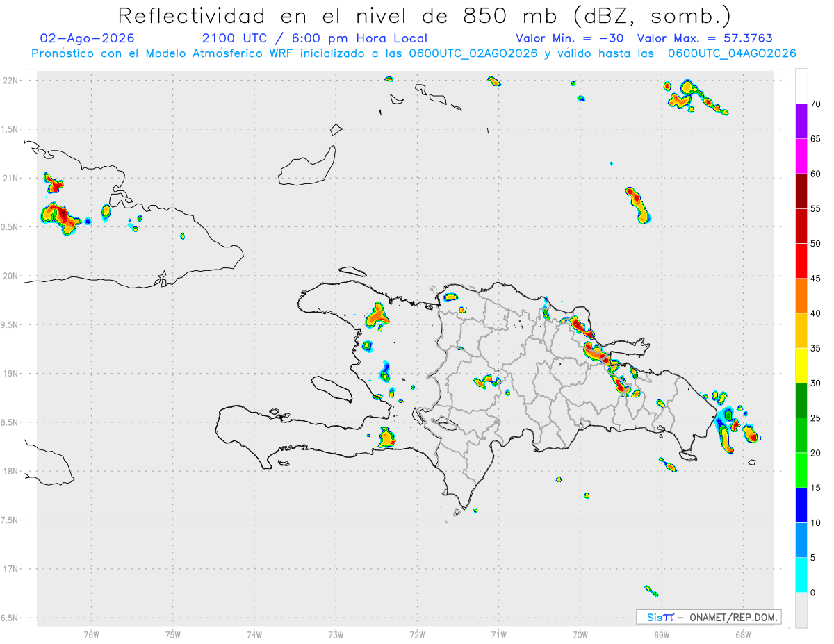The image size is (834, 644).
Task: Click colorbar label '5'
Action: (814, 558)
